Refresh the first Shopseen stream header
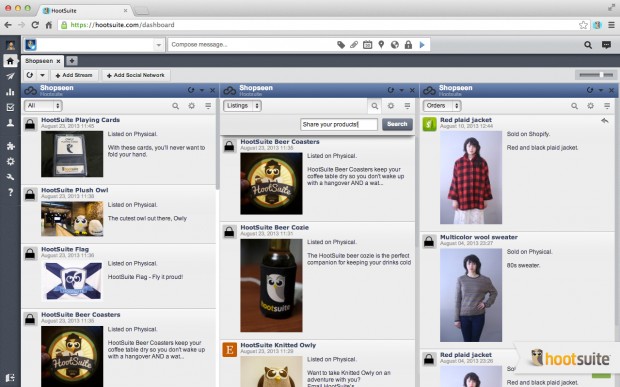Viewport: 620px width, 387px height. (191, 90)
